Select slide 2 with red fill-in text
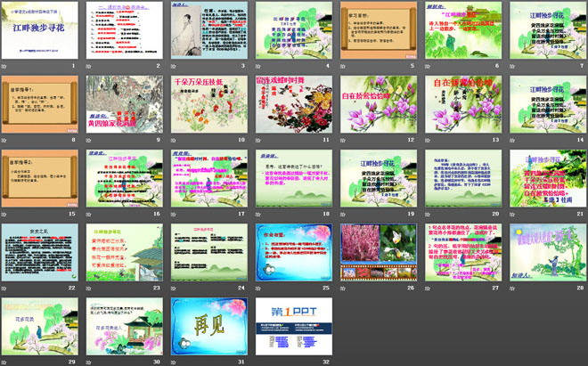 (125, 30)
